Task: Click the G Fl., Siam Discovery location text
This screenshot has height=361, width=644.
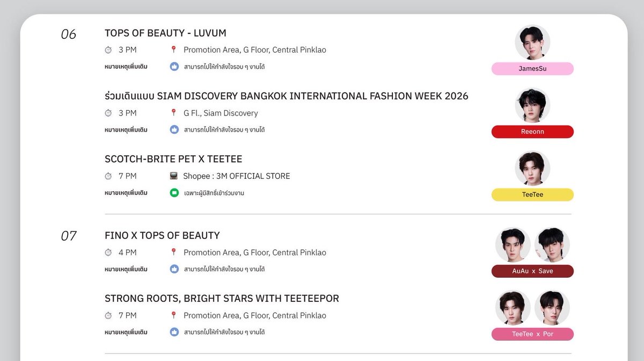Action: (x=221, y=113)
